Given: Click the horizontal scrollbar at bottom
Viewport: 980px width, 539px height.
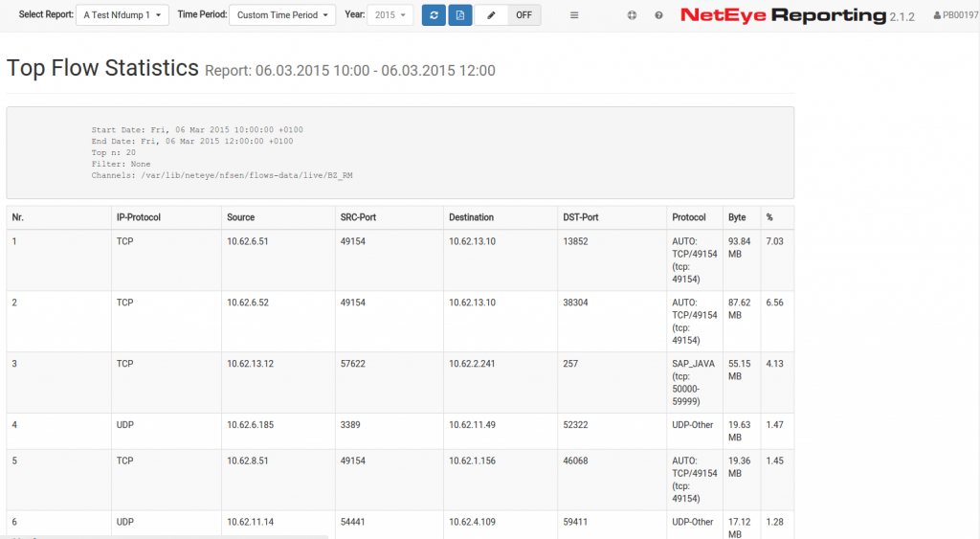Looking at the screenshot, I should [164, 536].
